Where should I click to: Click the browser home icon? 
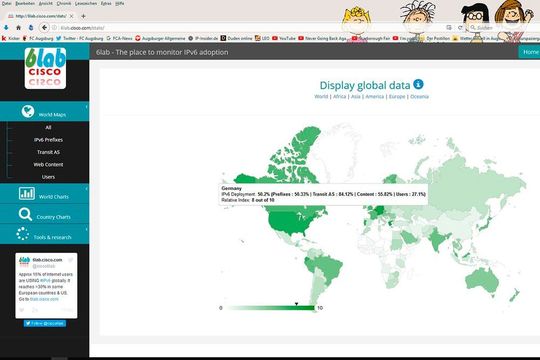(x=19, y=28)
